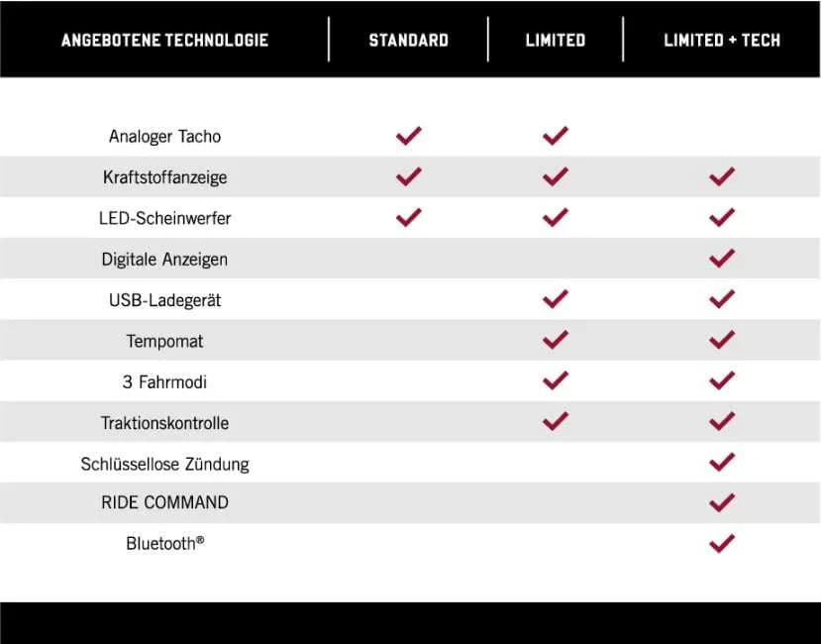This screenshot has height=644, width=821.
Task: Click Tempomat checkmark under Limited + Tech
Action: point(722,340)
